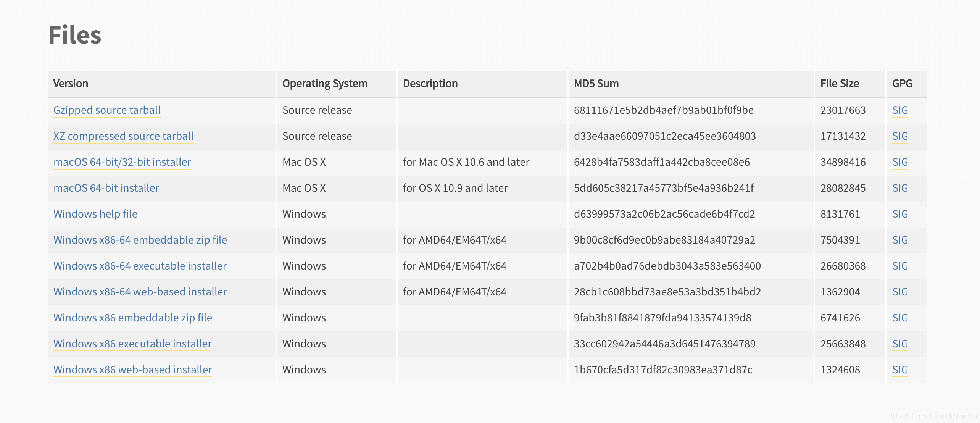Download Windows x86 embeddable zip file
This screenshot has width=980, height=423.
(133, 318)
